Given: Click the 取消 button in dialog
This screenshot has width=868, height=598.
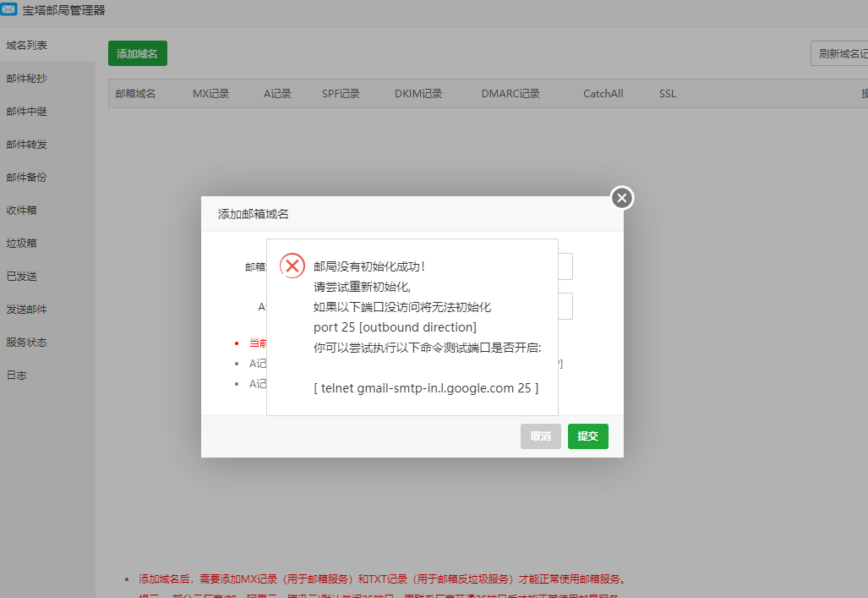Looking at the screenshot, I should tap(540, 436).
